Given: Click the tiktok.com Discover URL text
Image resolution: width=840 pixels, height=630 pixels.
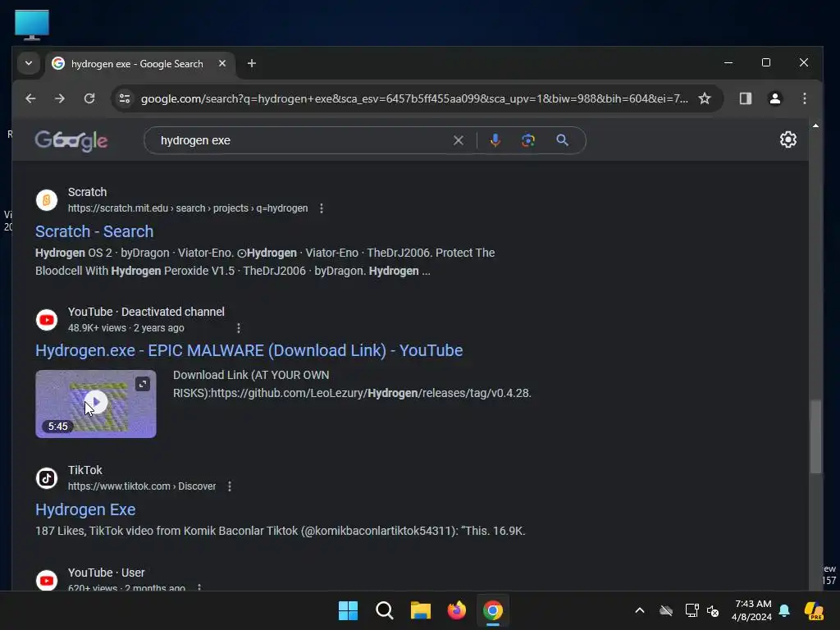Looking at the screenshot, I should click(x=142, y=486).
